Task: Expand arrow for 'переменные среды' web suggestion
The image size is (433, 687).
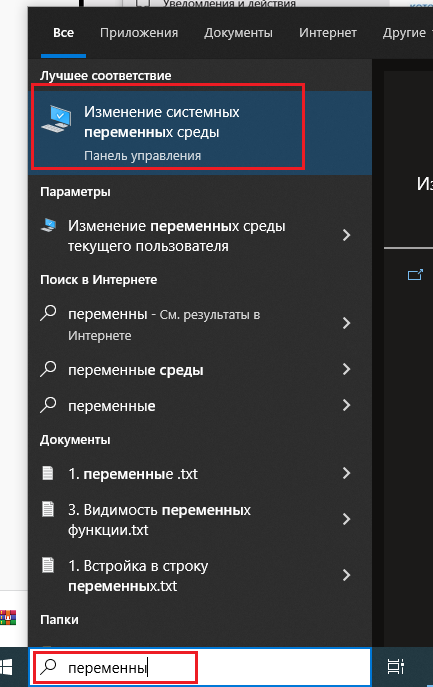Action: [346, 369]
